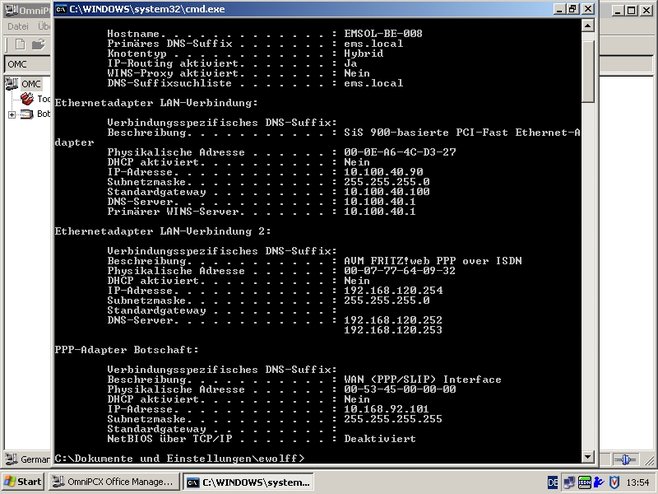Click DNS server 192.168.120.252
Viewport: 658px width, 494px height.
(x=393, y=320)
